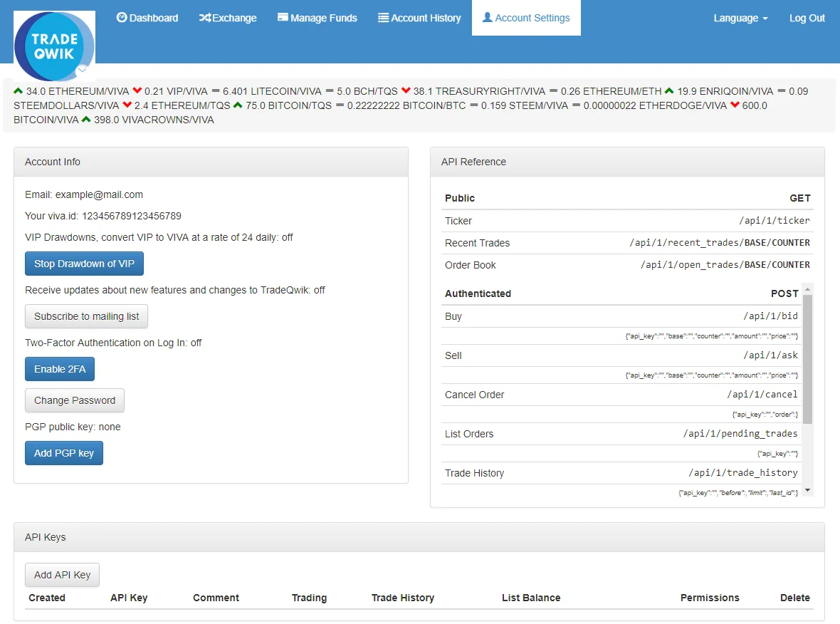Click the Ticker endpoint /api/1/ticker
840x624 pixels.
click(x=775, y=220)
